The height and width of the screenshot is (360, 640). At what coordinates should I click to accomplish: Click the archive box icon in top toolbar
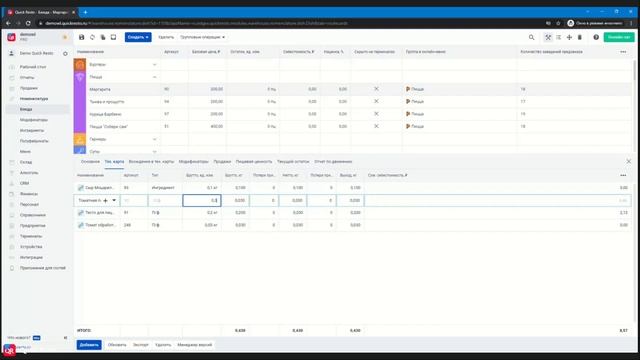pyautogui.click(x=113, y=37)
